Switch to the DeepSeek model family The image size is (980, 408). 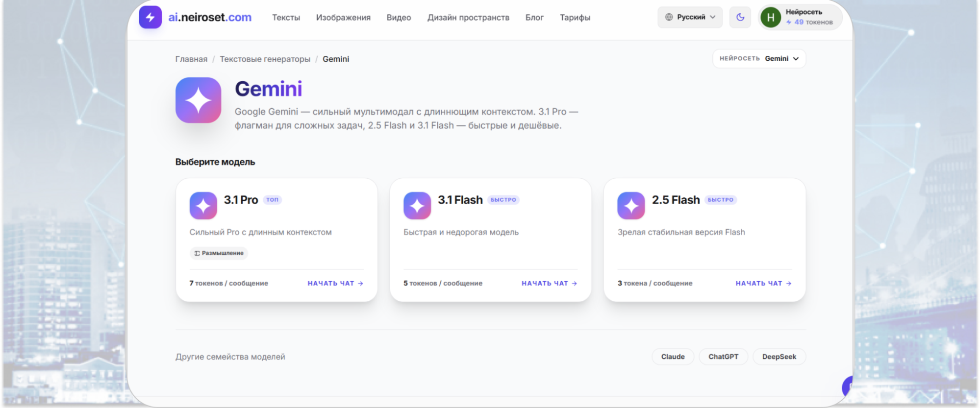point(779,357)
